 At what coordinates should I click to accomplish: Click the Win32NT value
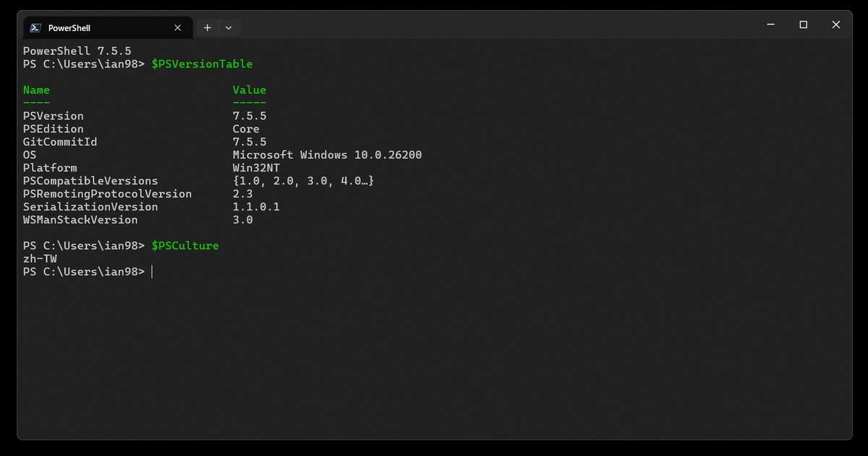(256, 168)
